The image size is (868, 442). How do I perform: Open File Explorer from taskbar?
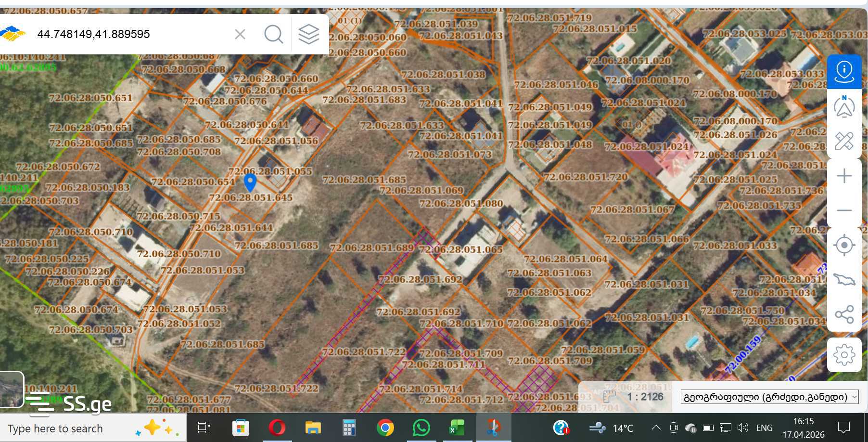313,428
